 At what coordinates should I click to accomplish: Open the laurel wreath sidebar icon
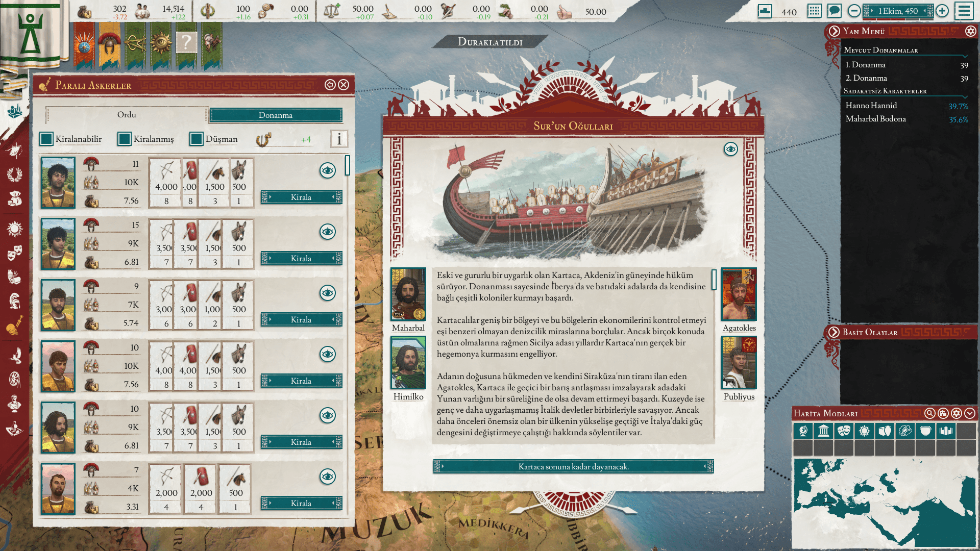[x=15, y=174]
